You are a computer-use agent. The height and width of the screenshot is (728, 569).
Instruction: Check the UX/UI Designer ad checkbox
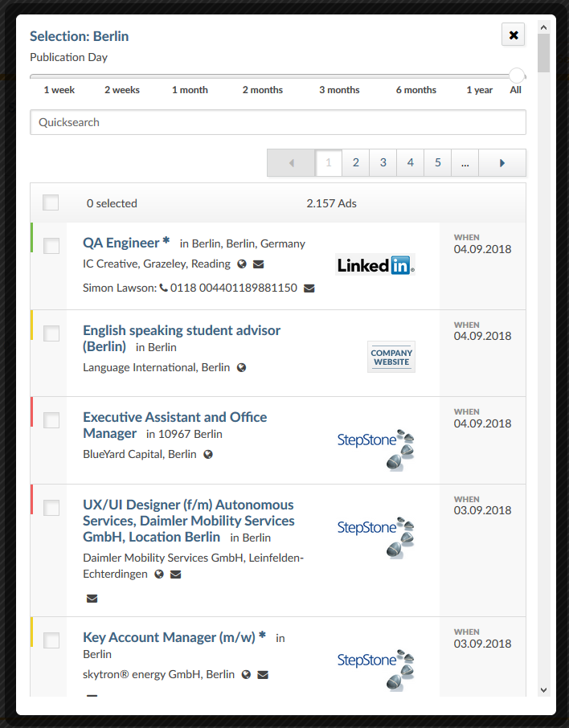[x=51, y=508]
